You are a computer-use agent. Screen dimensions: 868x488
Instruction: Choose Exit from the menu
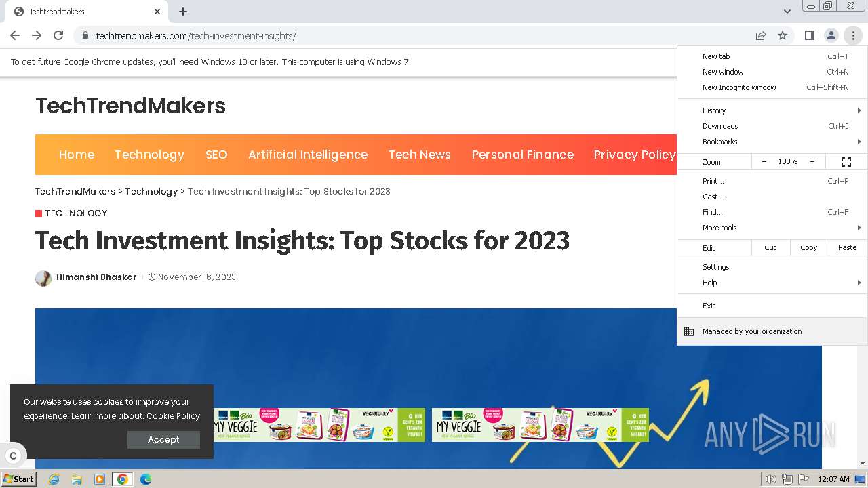[772, 306]
